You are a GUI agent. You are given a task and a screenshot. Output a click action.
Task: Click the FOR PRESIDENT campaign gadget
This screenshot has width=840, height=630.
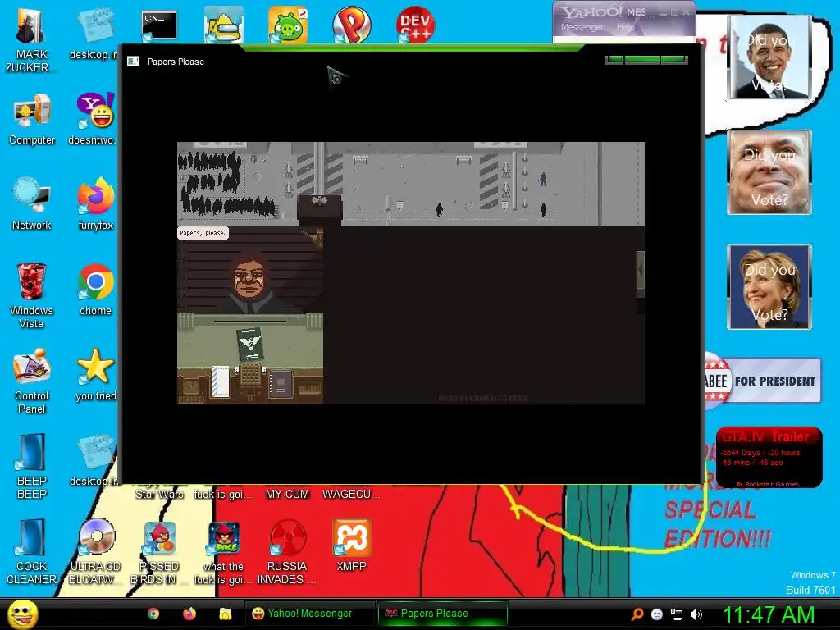point(762,381)
